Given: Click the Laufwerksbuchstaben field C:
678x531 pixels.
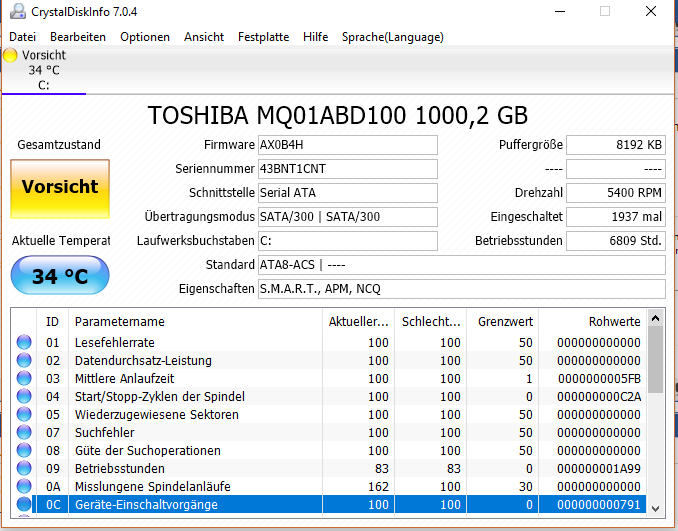Looking at the screenshot, I should (x=348, y=241).
